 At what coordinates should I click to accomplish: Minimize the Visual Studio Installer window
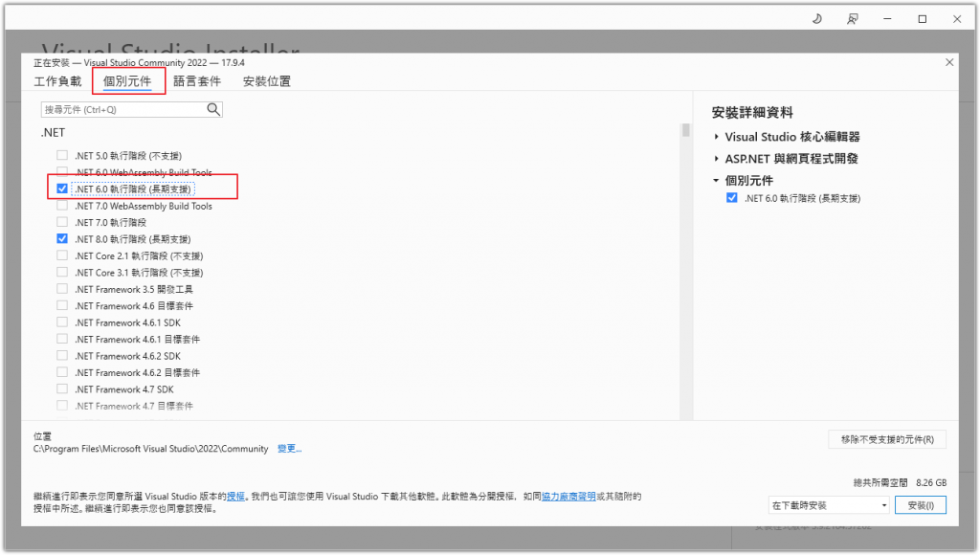click(887, 19)
